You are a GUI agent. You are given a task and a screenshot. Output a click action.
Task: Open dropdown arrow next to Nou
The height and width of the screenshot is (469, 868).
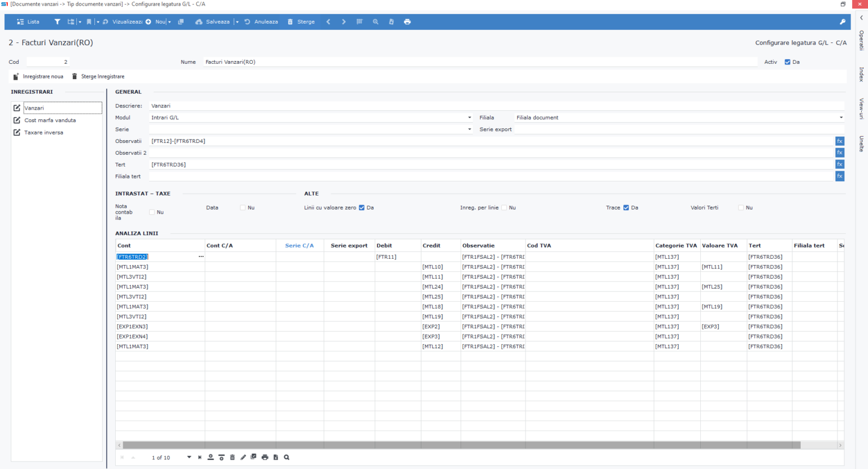click(x=170, y=22)
